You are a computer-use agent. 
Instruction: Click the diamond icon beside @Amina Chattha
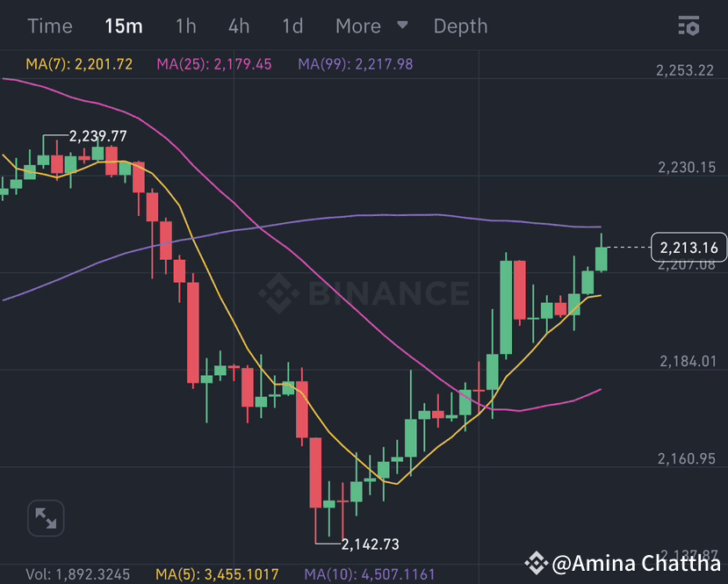pos(536,563)
